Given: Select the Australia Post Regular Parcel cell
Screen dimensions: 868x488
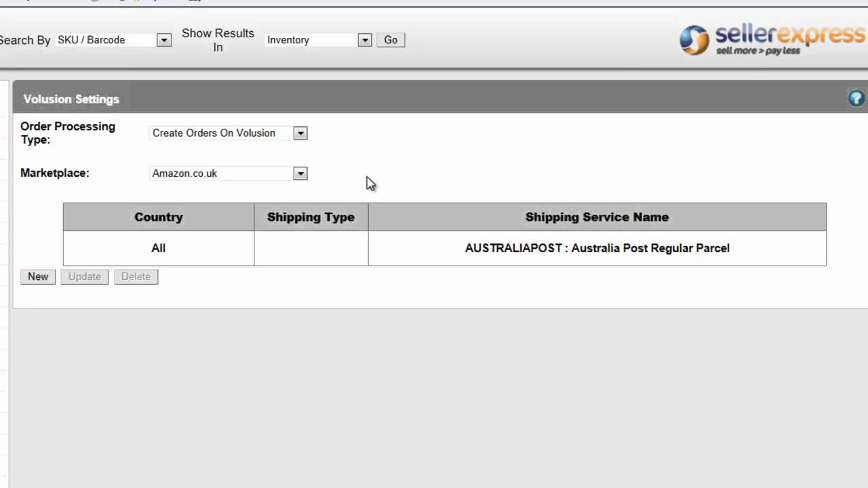Looking at the screenshot, I should point(597,248).
